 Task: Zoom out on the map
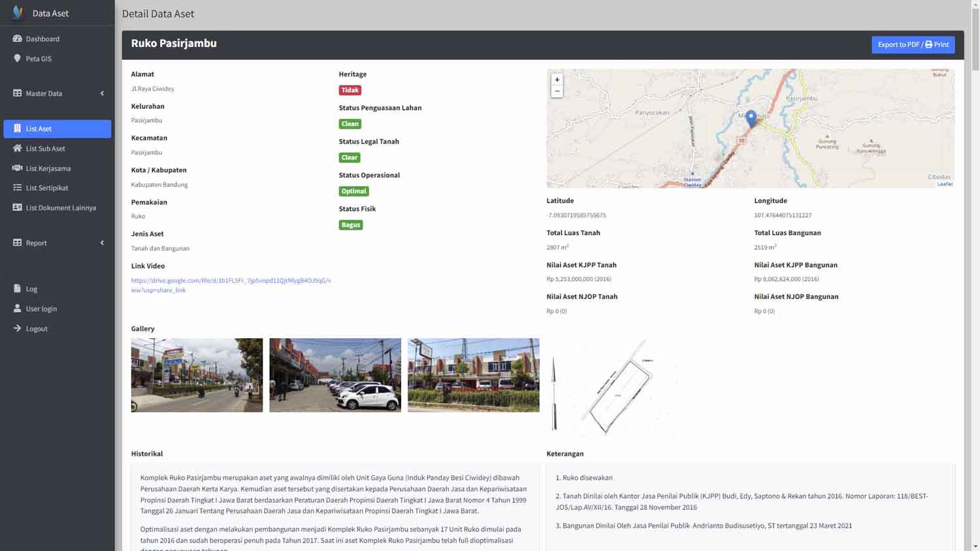pyautogui.click(x=557, y=91)
